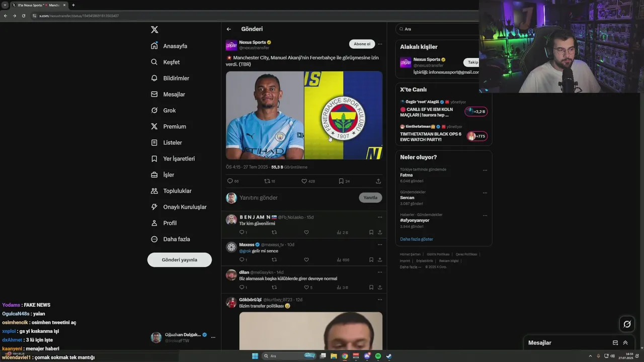Open more options for #afyonyanıyor trend

[485, 215]
